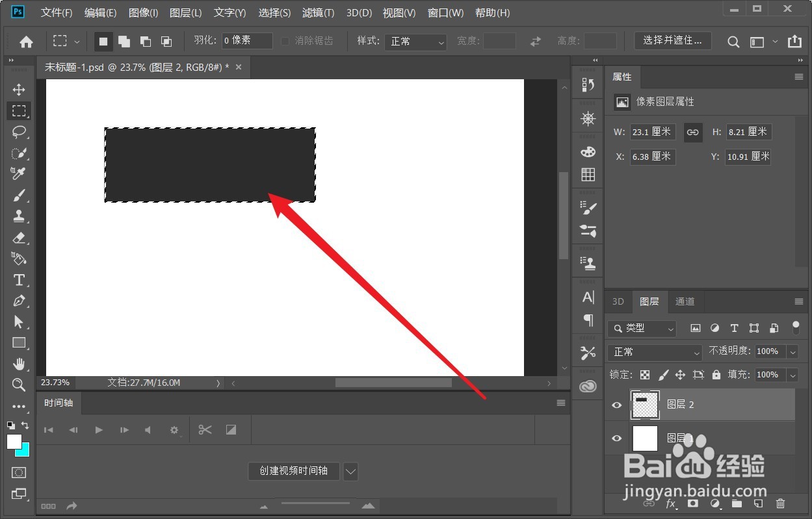Toggle lock image pixels brush icon
Screen dimensions: 812x519
coord(663,375)
